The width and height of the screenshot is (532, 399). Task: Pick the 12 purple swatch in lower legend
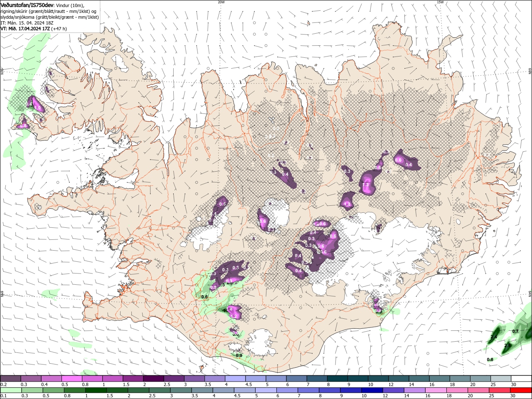(x=393, y=390)
